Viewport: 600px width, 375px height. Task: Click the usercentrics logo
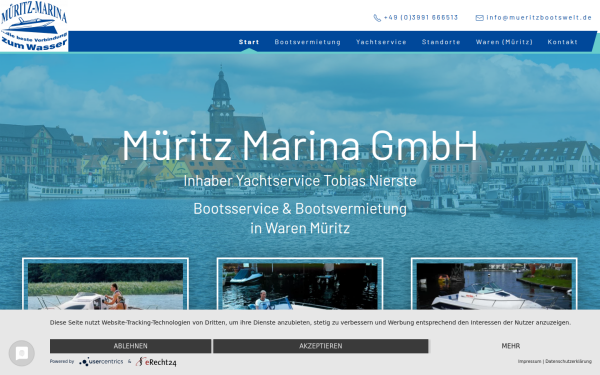pyautogui.click(x=101, y=362)
